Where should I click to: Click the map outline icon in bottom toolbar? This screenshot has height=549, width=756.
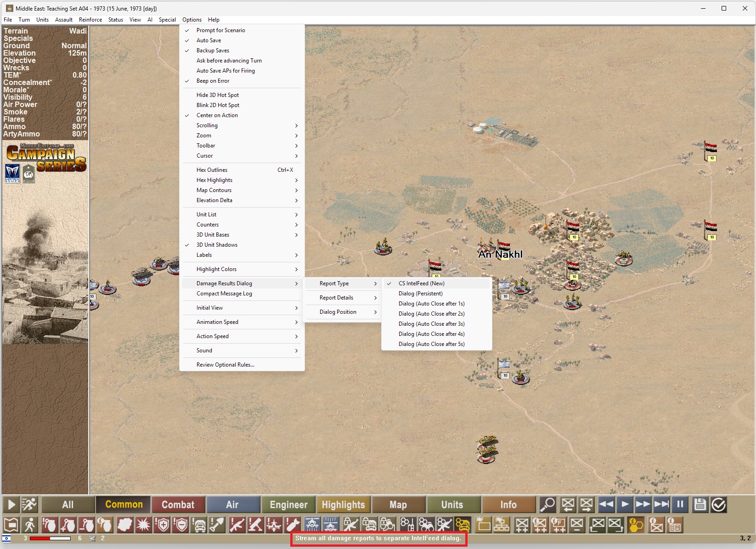coord(11,524)
